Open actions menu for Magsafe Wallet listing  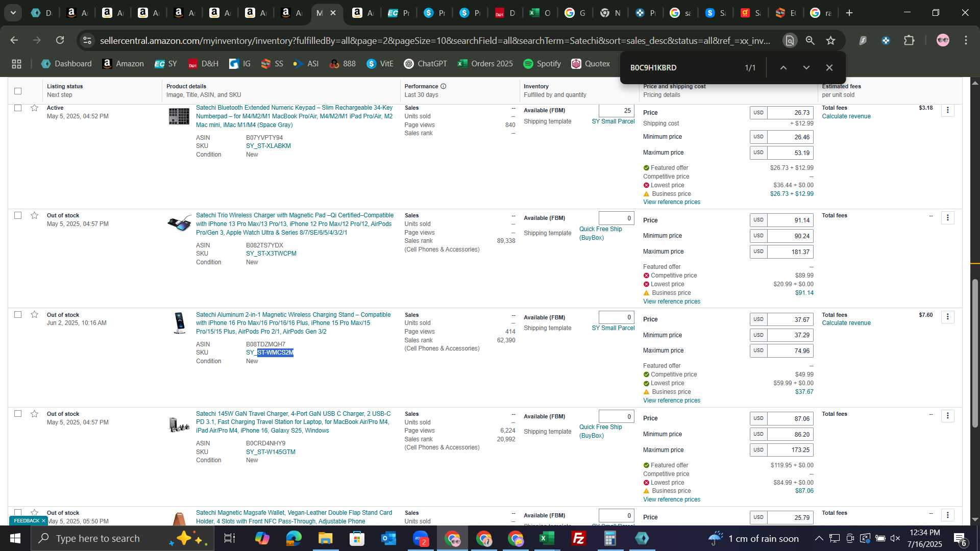click(x=947, y=515)
